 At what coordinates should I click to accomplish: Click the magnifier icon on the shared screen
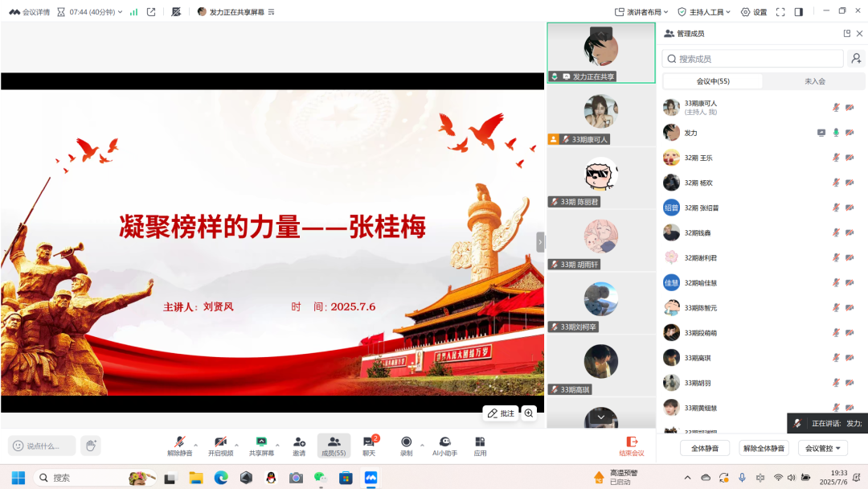click(x=528, y=413)
